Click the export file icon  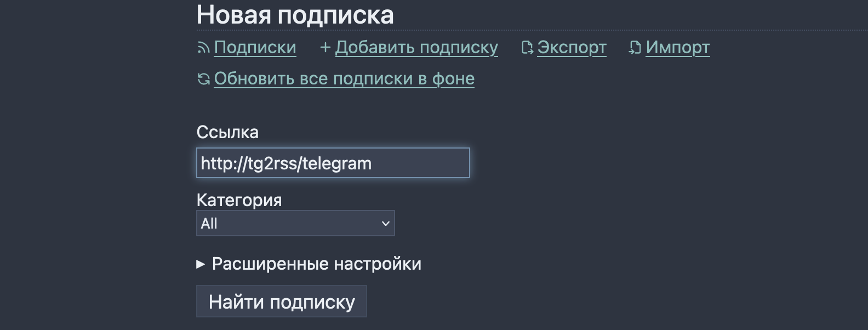(527, 48)
